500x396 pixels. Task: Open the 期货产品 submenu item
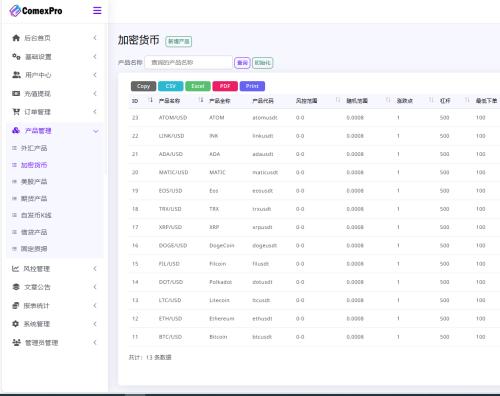[34, 199]
